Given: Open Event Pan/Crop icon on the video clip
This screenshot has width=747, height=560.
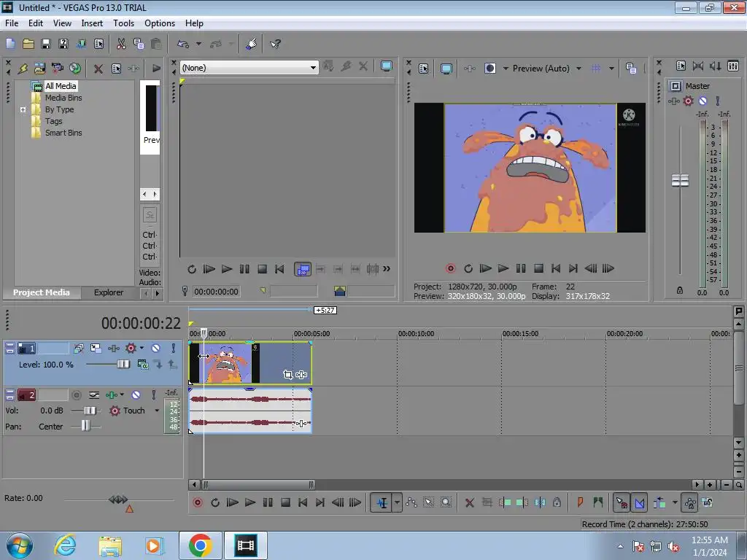Looking at the screenshot, I should tap(287, 375).
